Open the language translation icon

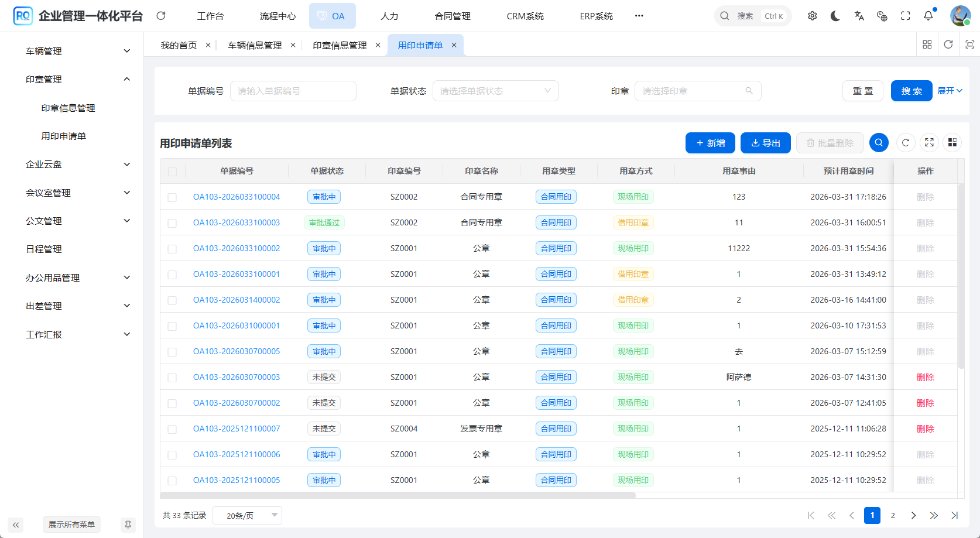click(859, 16)
